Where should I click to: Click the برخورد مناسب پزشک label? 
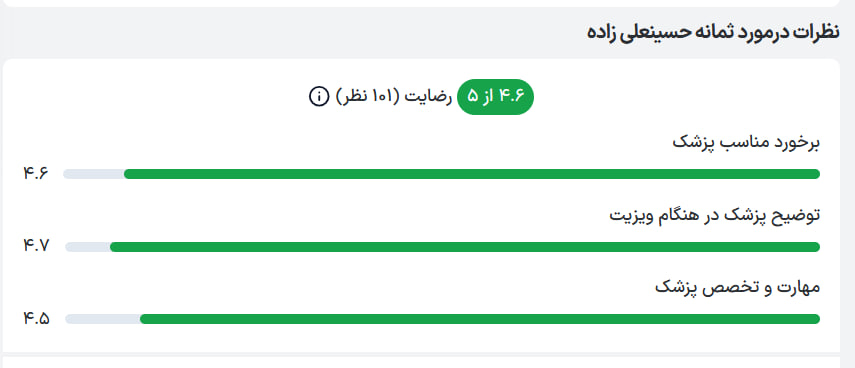pyautogui.click(x=746, y=143)
